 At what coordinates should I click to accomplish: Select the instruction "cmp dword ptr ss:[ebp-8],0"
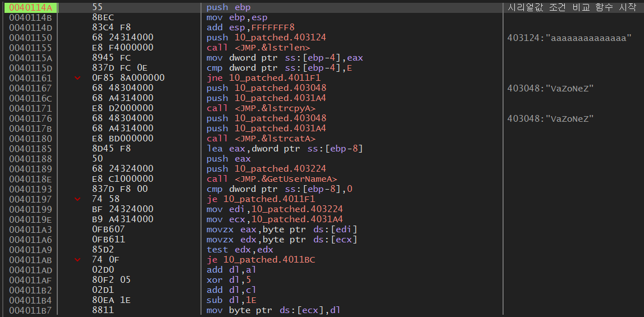point(279,189)
